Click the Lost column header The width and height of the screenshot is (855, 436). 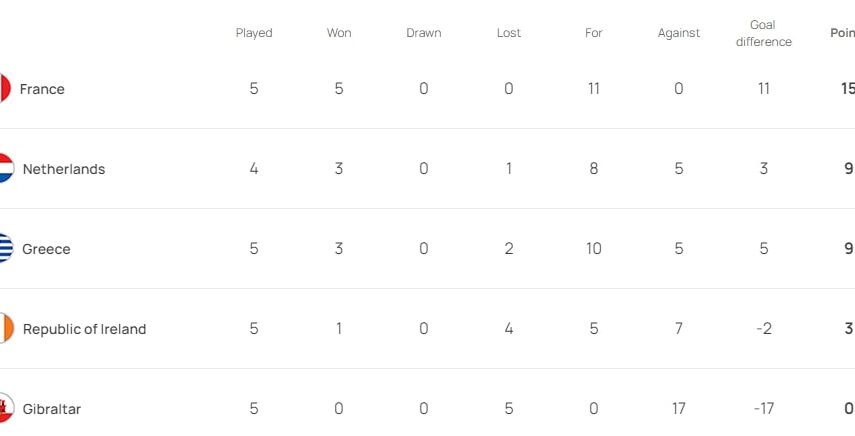[x=509, y=33]
